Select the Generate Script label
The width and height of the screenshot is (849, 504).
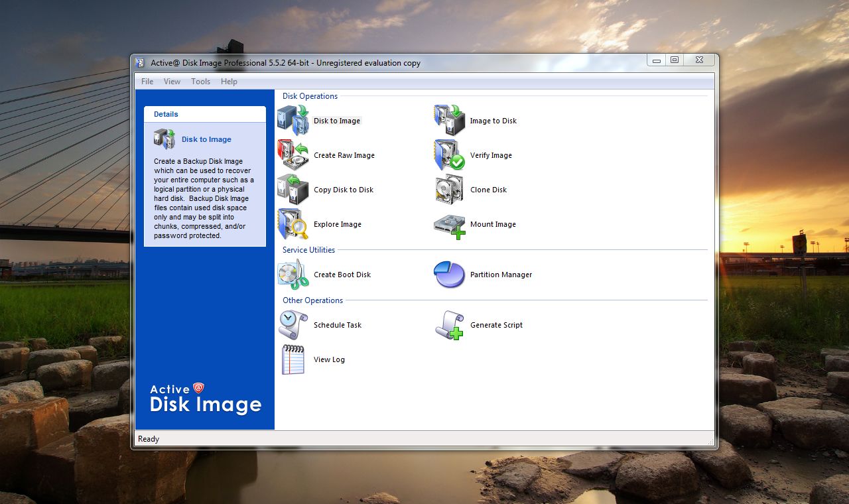(497, 325)
